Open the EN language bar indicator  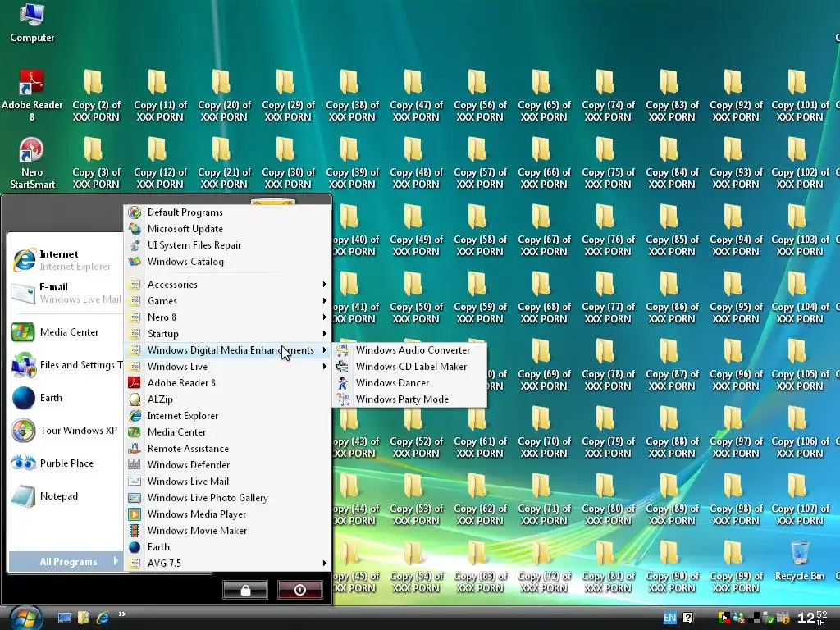(669, 618)
